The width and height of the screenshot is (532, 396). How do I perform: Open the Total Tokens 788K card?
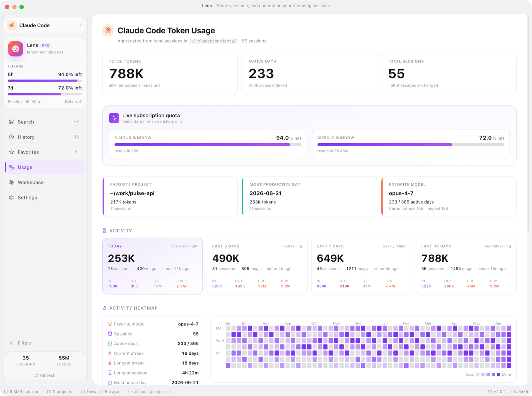170,73
